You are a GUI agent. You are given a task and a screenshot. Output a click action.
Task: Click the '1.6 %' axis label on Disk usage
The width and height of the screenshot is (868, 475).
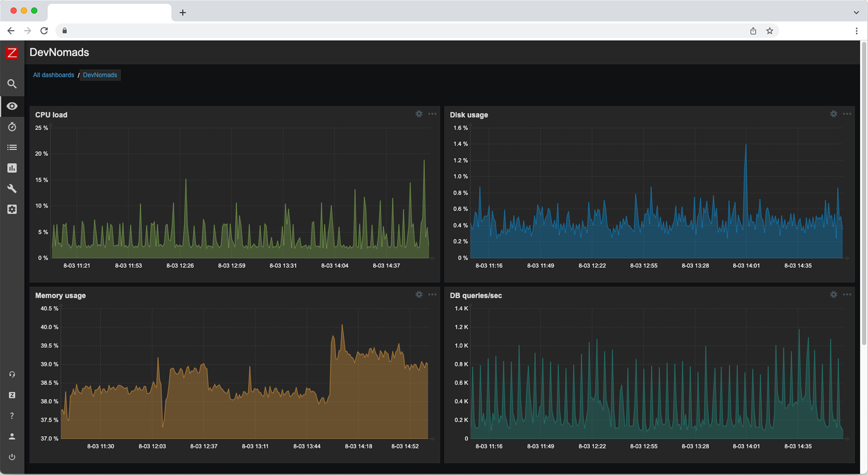(460, 128)
